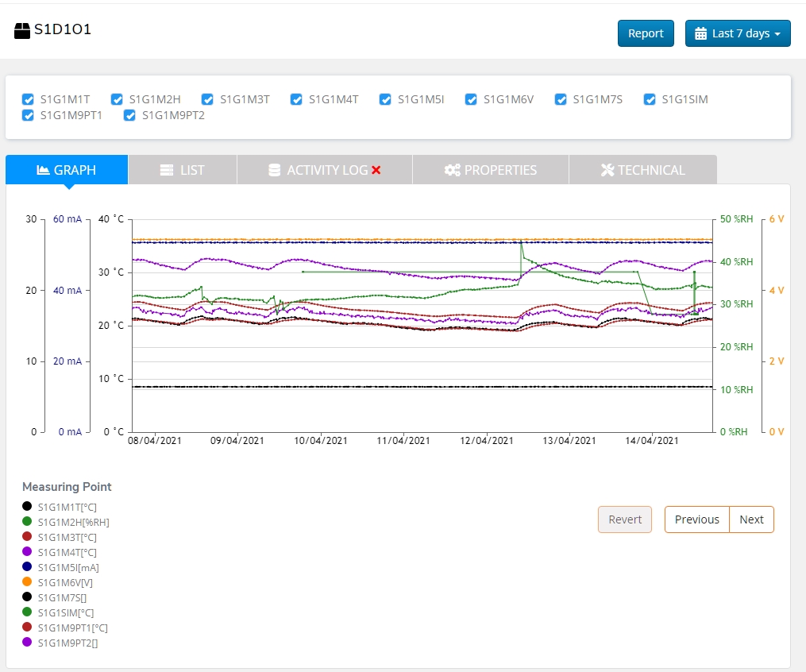Click the caret arrow on date range button
Image resolution: width=806 pixels, height=672 pixels.
pos(777,34)
